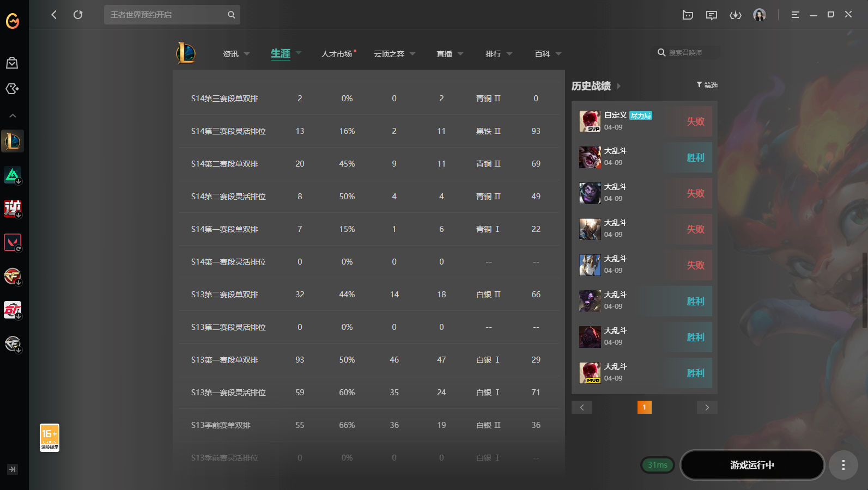The height and width of the screenshot is (490, 868).
Task: Open the gamepad sidebar icon
Action: coord(12,89)
